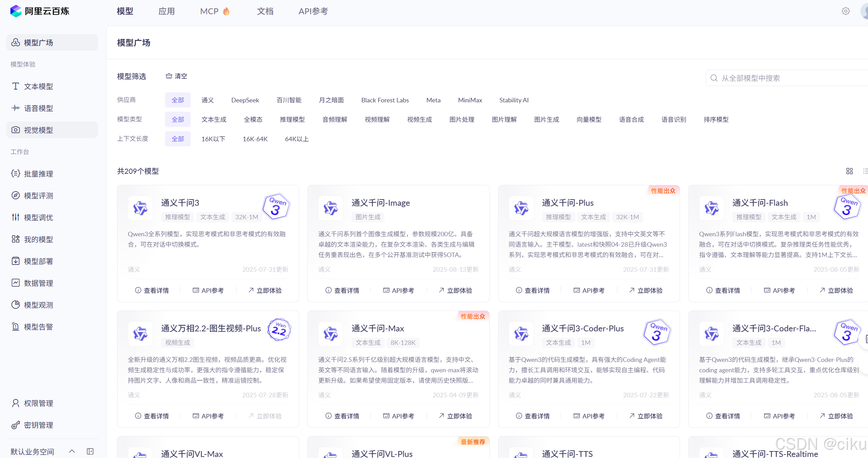Filter context length 16K-64K

point(255,139)
